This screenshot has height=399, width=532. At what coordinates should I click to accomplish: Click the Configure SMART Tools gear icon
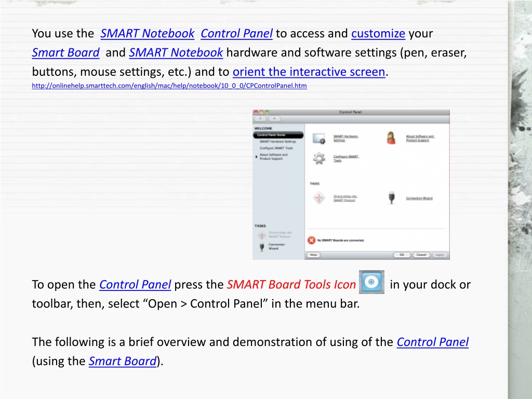pos(319,158)
